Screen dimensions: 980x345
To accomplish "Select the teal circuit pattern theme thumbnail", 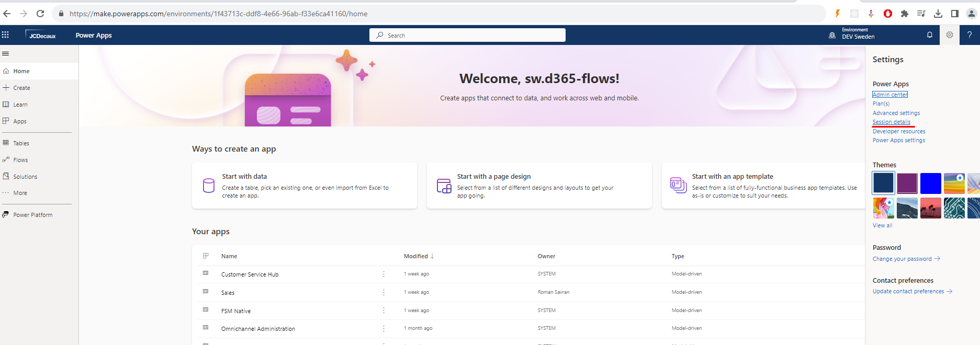I will [x=954, y=208].
